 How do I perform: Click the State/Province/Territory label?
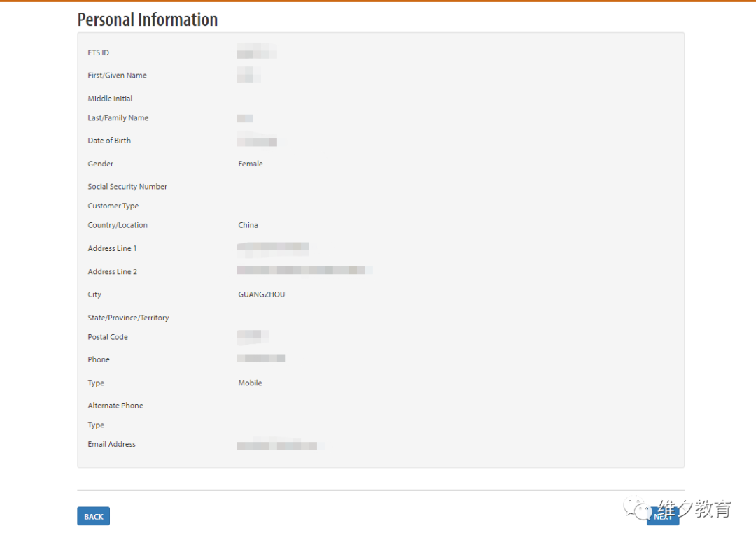128,318
